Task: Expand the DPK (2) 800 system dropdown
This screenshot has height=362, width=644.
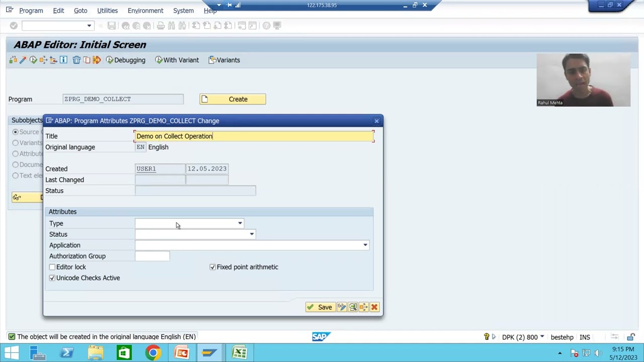Action: pyautogui.click(x=542, y=337)
